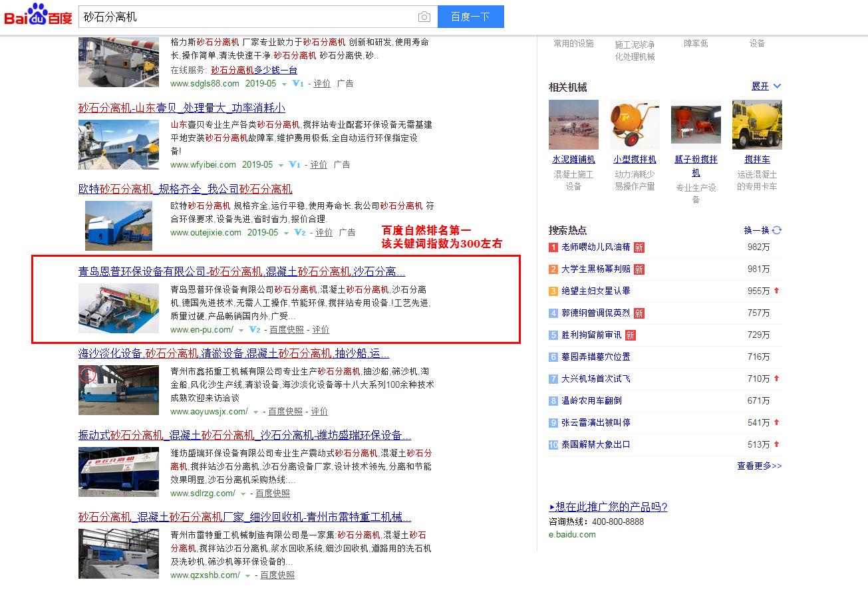Click V1 verification badge for sdgls88.com

(x=298, y=84)
